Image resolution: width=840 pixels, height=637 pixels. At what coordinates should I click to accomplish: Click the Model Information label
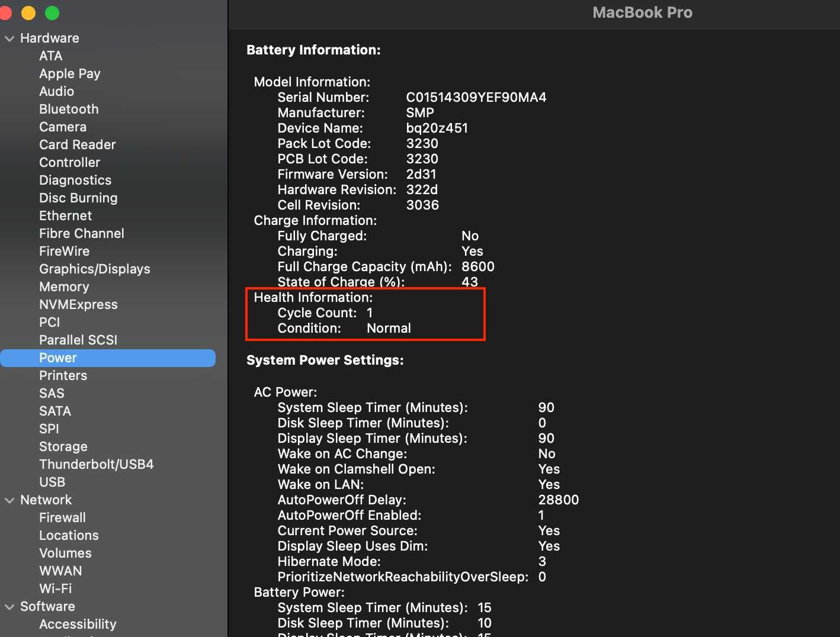[x=312, y=82]
